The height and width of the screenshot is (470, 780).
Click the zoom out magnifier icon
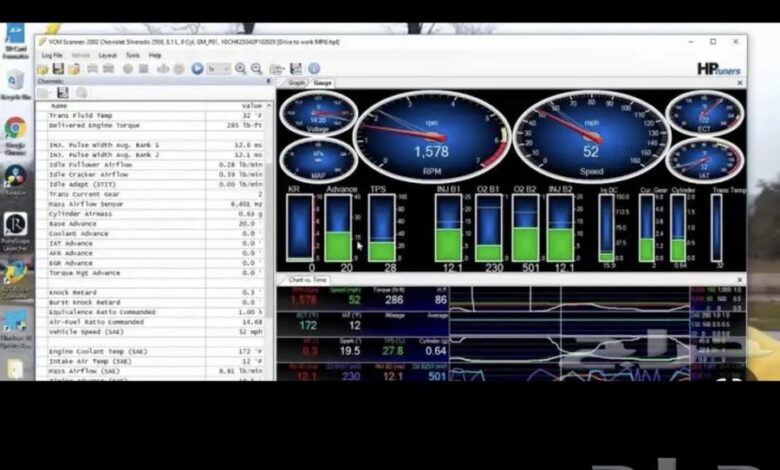[255, 69]
